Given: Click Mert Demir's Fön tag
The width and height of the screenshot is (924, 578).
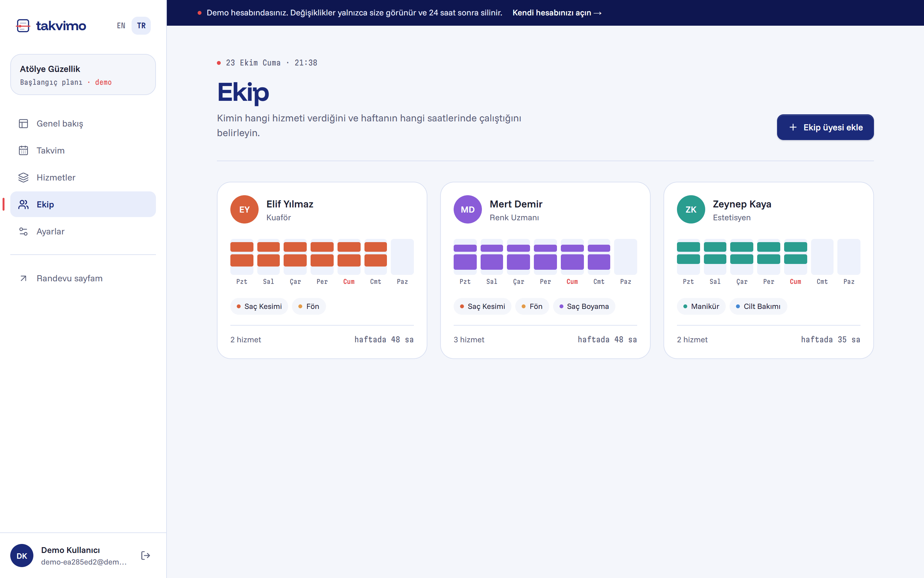Looking at the screenshot, I should pyautogui.click(x=532, y=306).
